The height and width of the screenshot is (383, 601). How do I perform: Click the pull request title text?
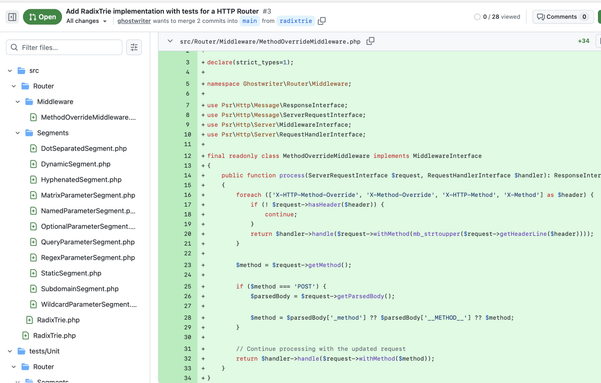coord(162,12)
